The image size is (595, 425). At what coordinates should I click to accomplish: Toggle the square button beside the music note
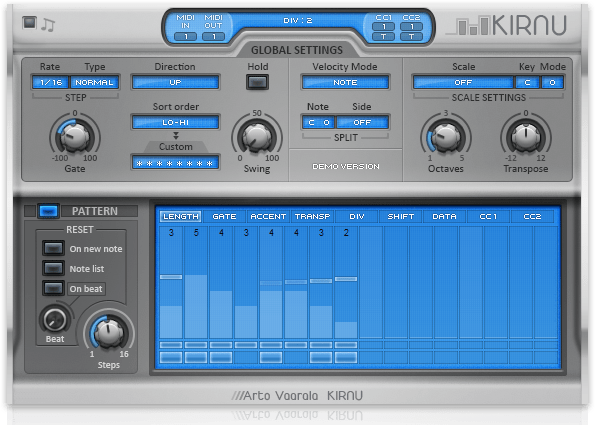coord(29,22)
